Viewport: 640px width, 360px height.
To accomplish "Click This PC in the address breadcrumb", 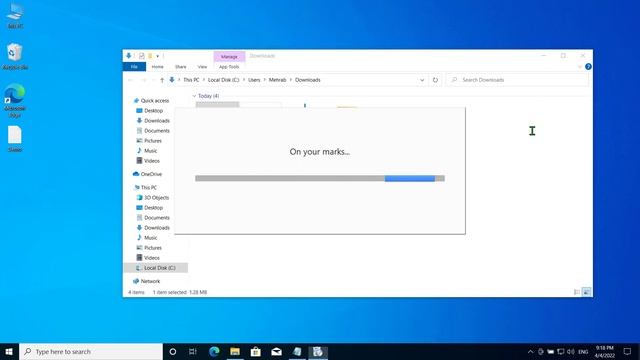I will pos(191,80).
